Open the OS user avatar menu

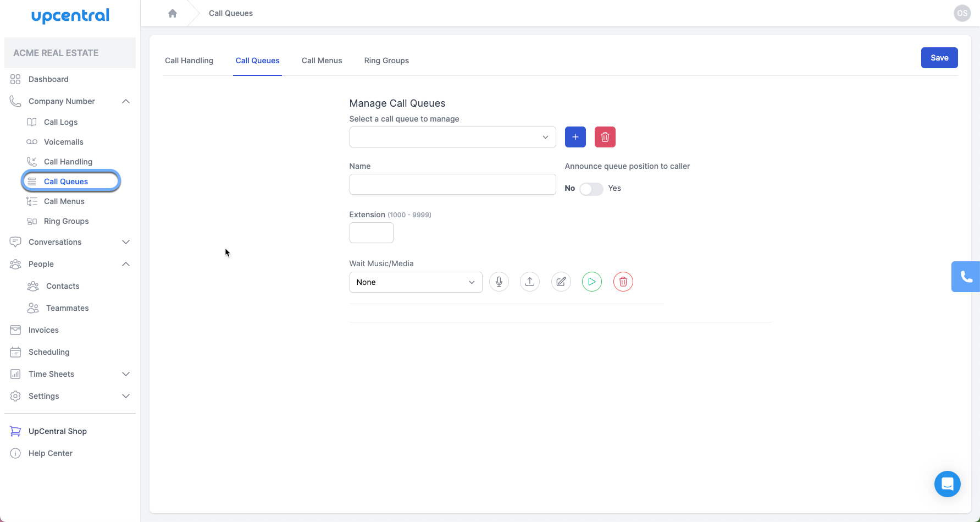(962, 13)
